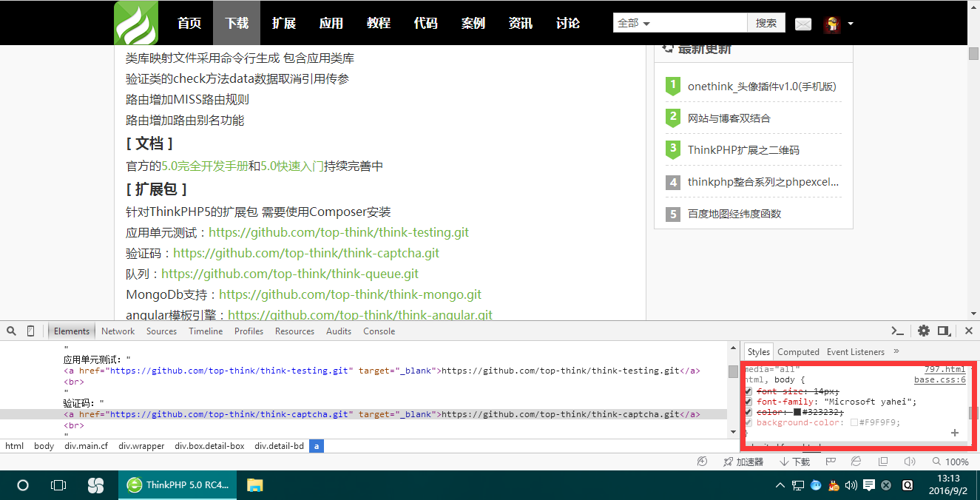Image resolution: width=980 pixels, height=500 pixels.
Task: Click the new style rule plus icon
Action: (x=954, y=433)
